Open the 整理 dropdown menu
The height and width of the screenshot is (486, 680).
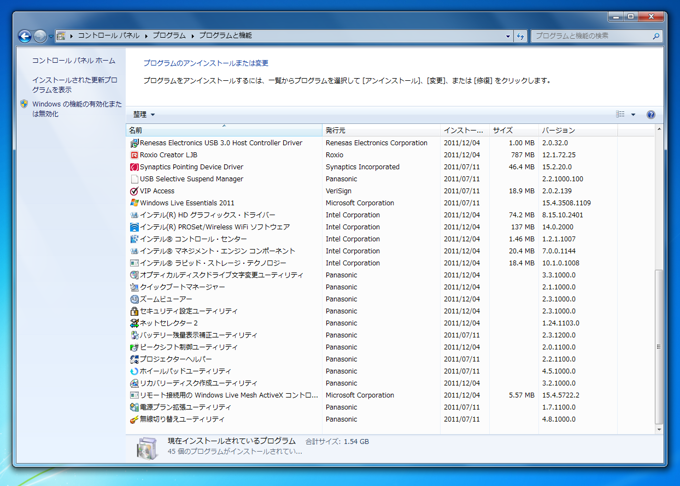[144, 114]
